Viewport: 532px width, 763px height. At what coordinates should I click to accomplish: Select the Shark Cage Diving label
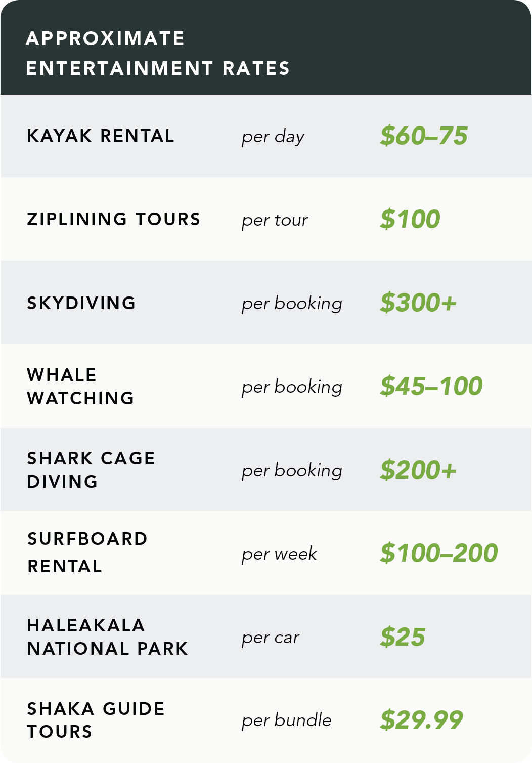pos(91,470)
